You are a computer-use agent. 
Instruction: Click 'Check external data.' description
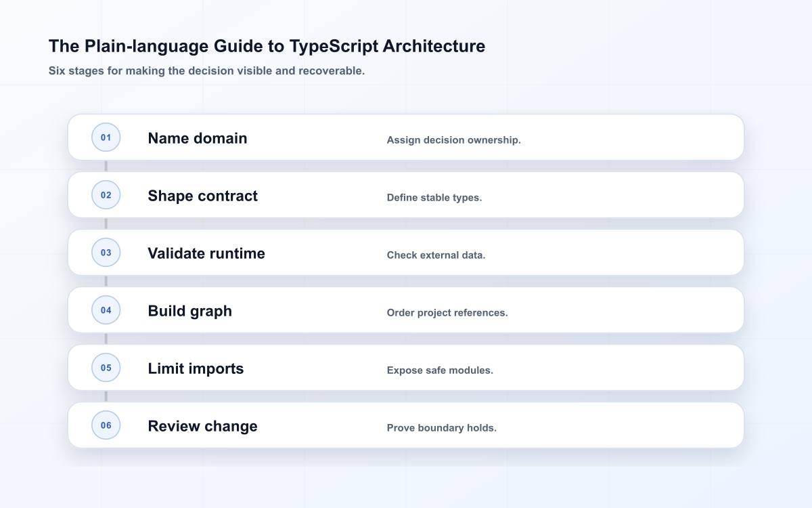click(436, 255)
